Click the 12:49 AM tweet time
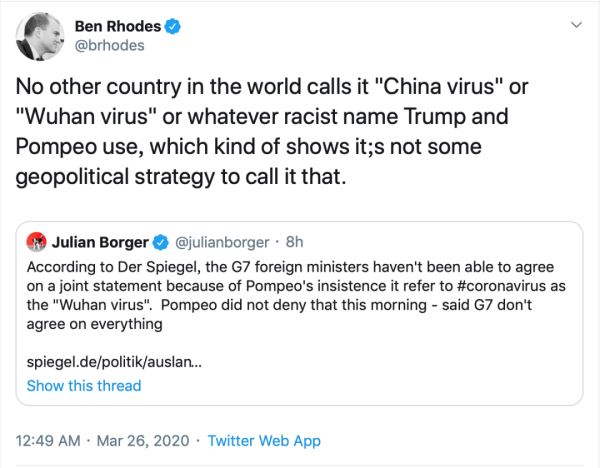Viewport: 600px width, 468px height. click(47, 441)
